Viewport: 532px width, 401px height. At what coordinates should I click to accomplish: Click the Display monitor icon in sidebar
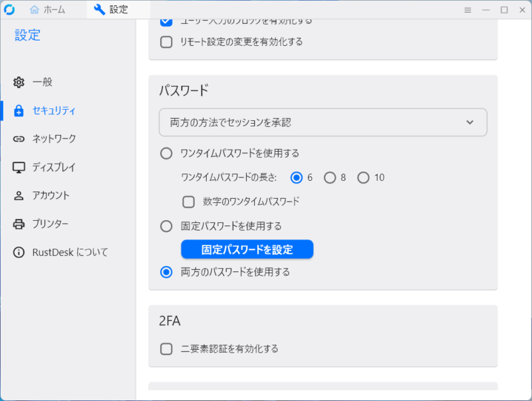pos(19,168)
